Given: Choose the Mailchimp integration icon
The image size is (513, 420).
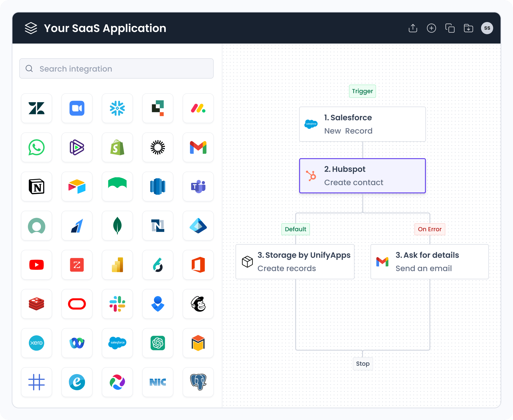Looking at the screenshot, I should [198, 304].
